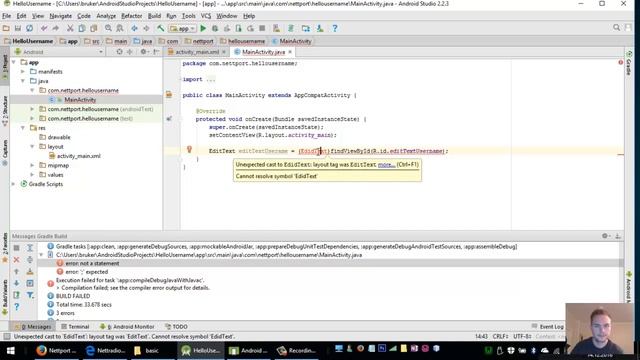
Task: Close the MainActivity.java tab
Action: pyautogui.click(x=290, y=52)
